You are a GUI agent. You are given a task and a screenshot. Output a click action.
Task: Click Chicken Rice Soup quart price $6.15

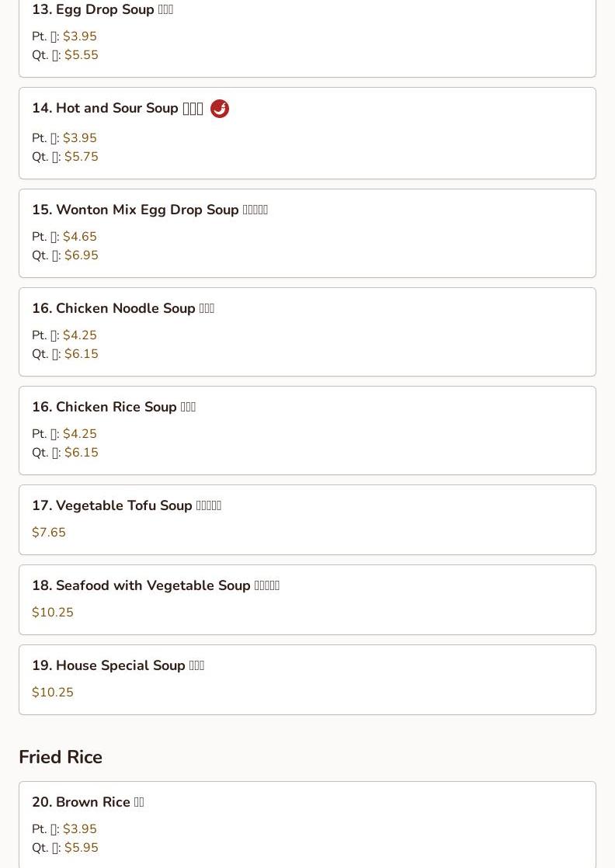tap(82, 453)
